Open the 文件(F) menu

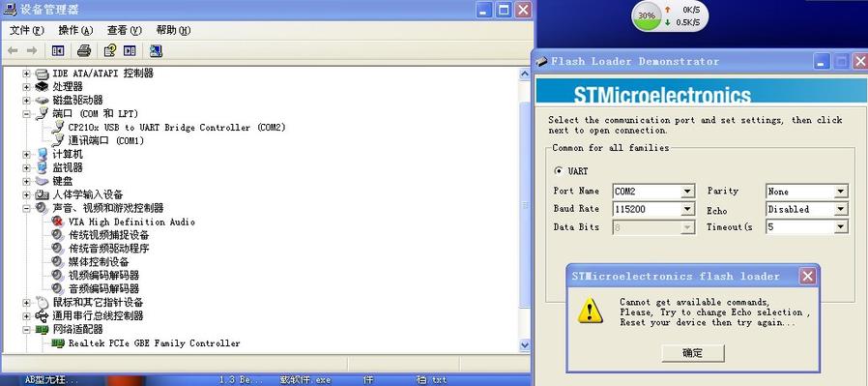[x=26, y=30]
